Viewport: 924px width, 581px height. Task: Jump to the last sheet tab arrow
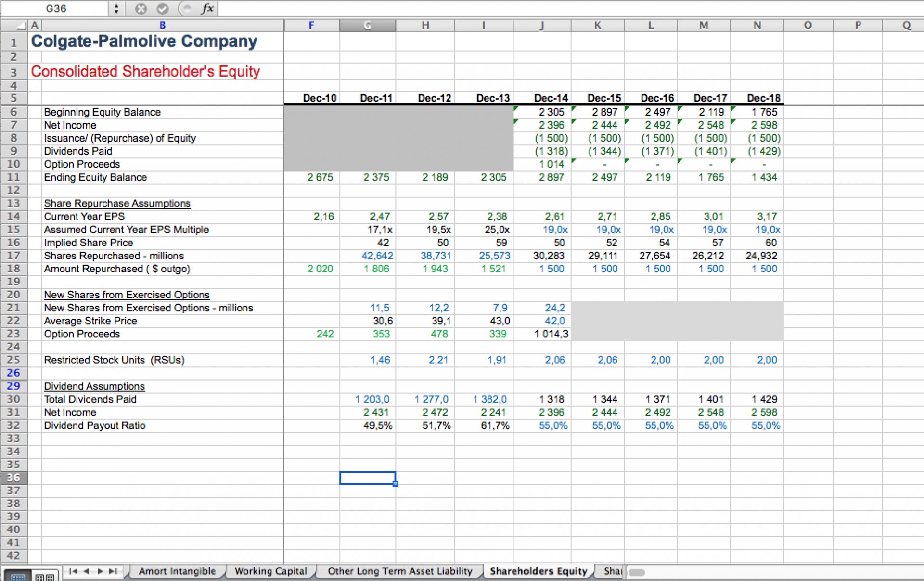pyautogui.click(x=114, y=571)
